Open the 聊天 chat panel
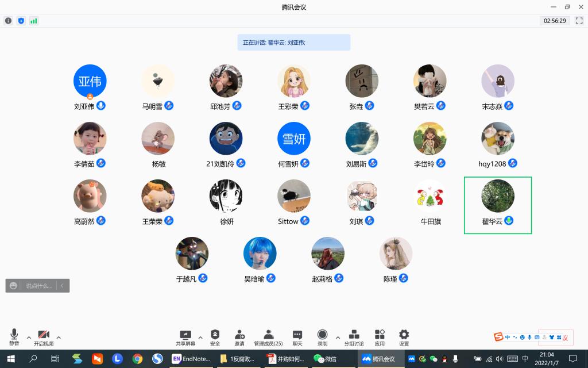588x368 pixels. 297,337
